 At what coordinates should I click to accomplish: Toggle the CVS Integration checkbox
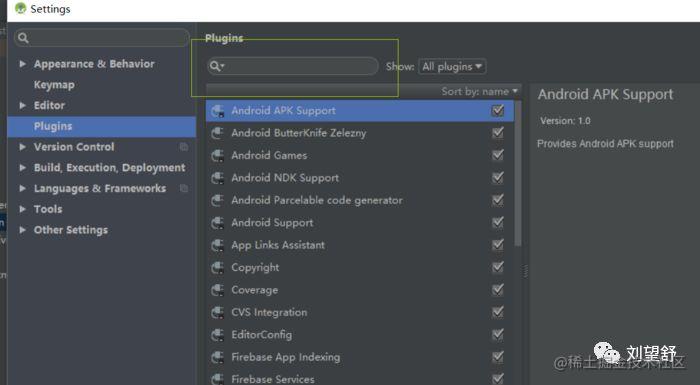point(497,312)
